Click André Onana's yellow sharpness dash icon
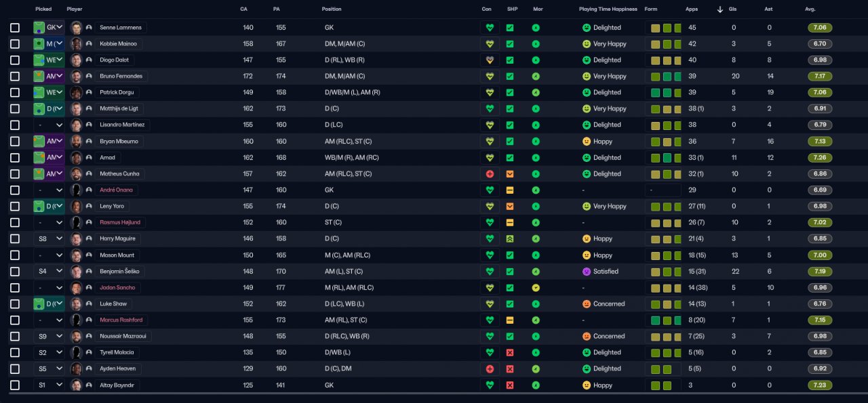 point(510,190)
